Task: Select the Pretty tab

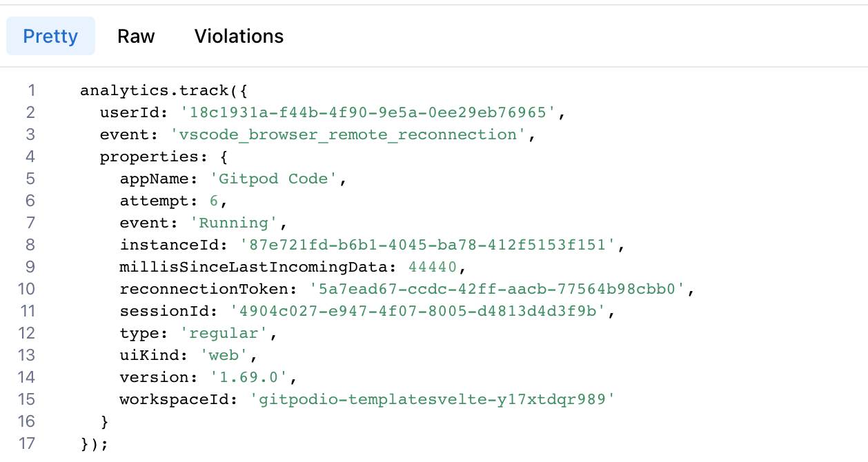Action: coord(50,36)
